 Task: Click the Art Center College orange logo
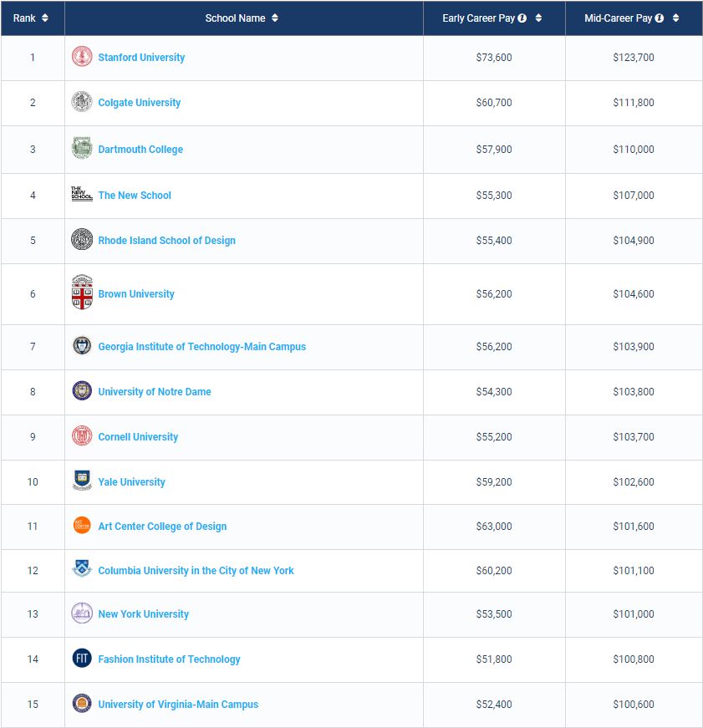click(82, 525)
